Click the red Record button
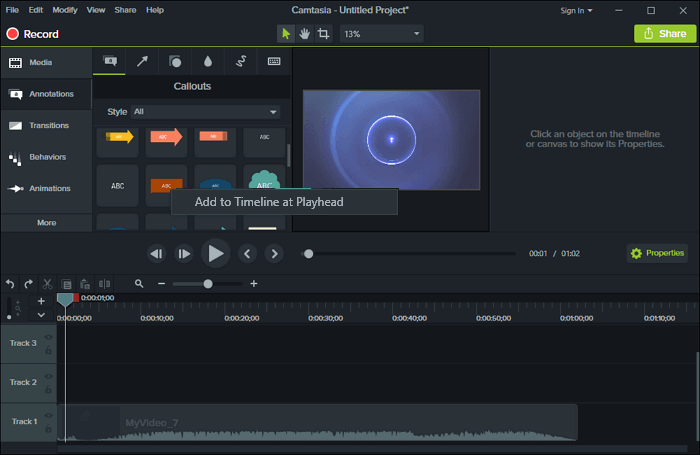The width and height of the screenshot is (700, 455). 32,34
